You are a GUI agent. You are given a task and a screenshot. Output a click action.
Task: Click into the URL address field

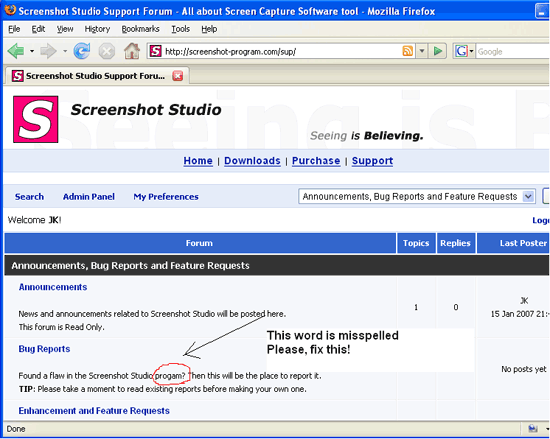coord(281,52)
